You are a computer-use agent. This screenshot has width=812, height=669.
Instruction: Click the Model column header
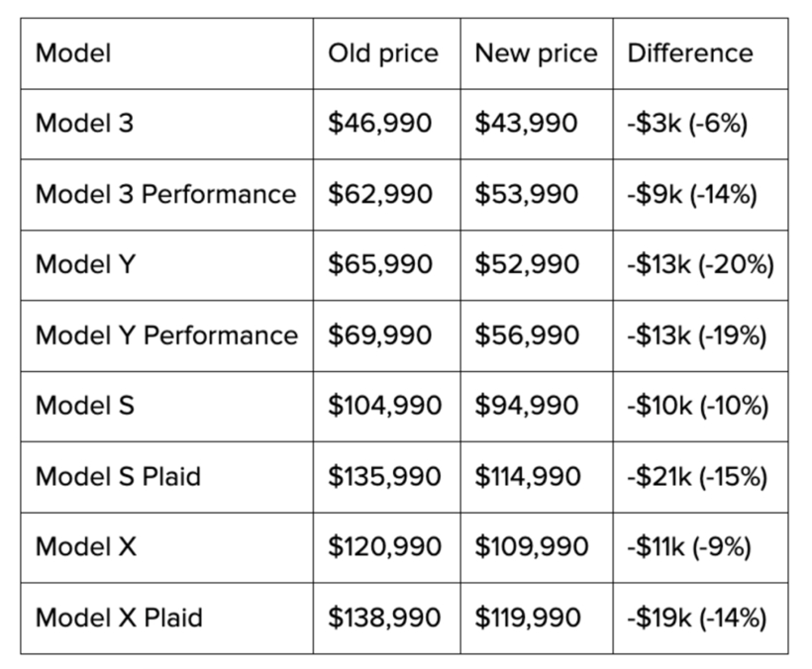[73, 52]
